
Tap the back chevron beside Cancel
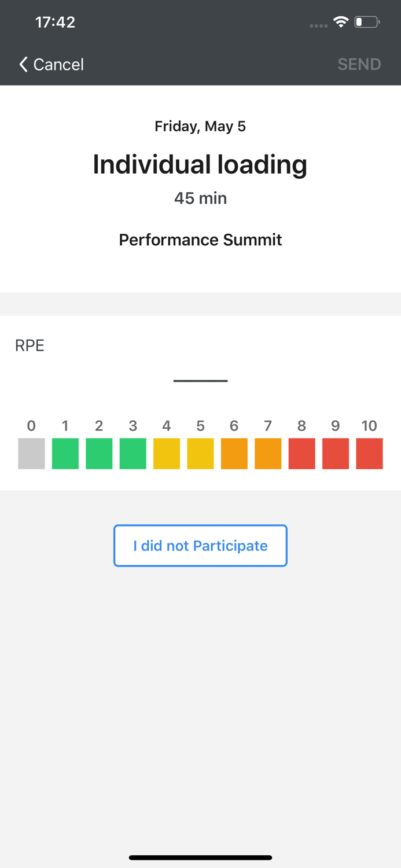coord(23,64)
